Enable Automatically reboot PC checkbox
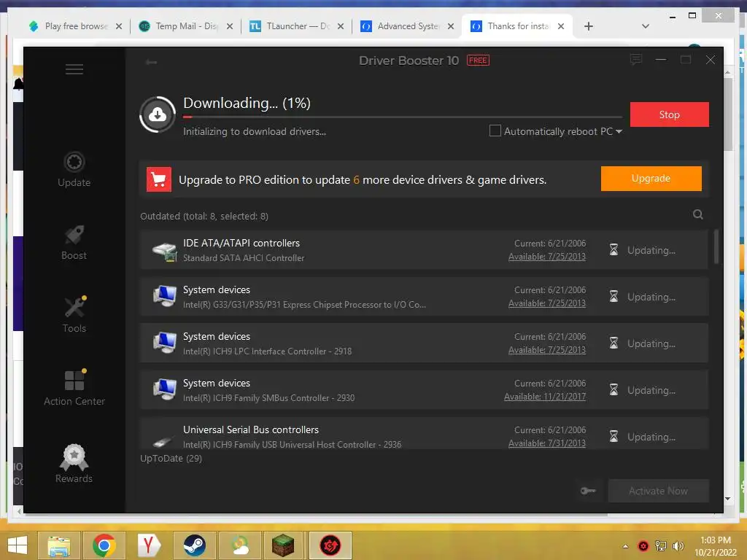This screenshot has height=560, width=747. pos(495,131)
